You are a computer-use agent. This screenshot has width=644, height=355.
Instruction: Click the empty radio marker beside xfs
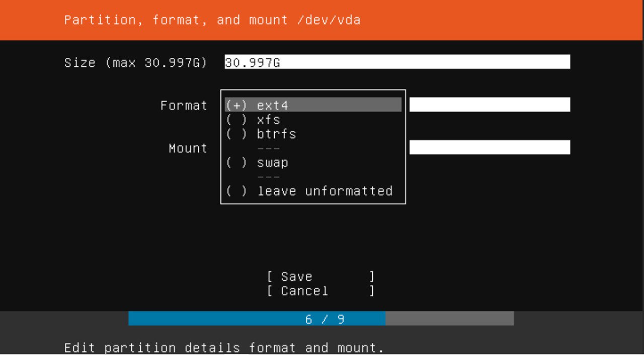click(x=236, y=120)
